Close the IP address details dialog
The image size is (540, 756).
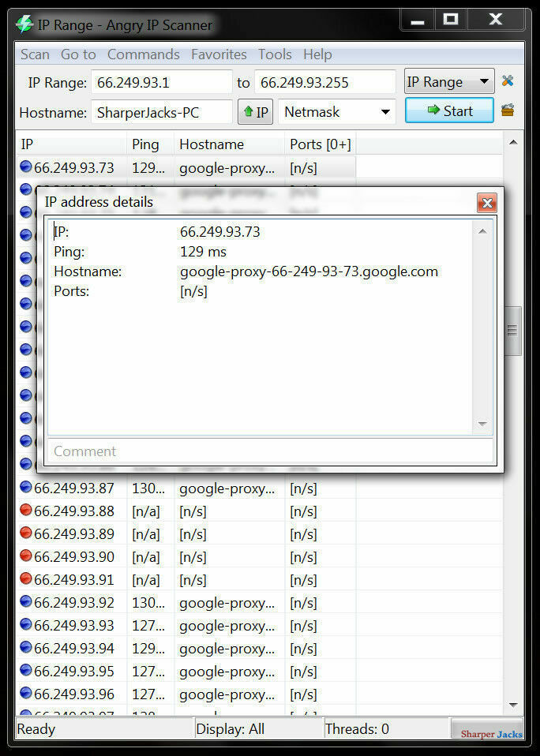tap(487, 203)
